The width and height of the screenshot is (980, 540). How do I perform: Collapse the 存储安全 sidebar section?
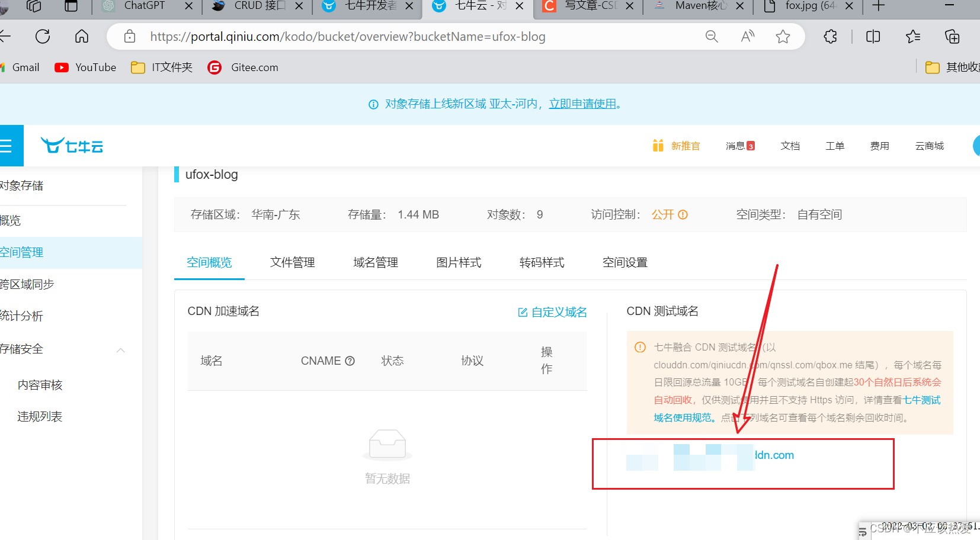point(121,350)
